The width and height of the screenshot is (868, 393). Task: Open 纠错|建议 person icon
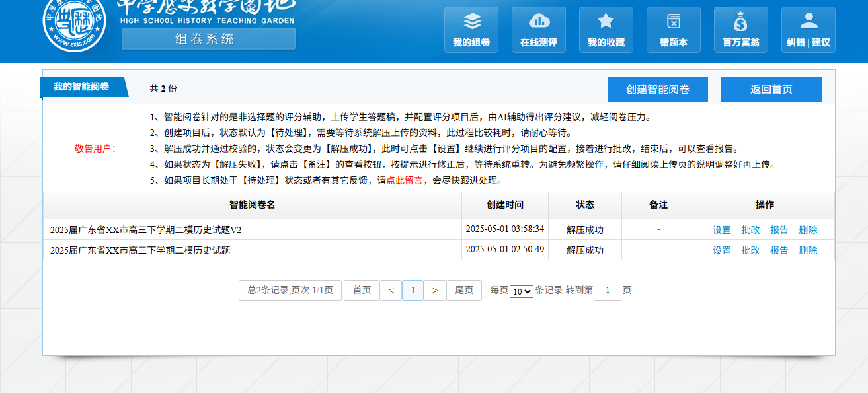click(x=809, y=22)
